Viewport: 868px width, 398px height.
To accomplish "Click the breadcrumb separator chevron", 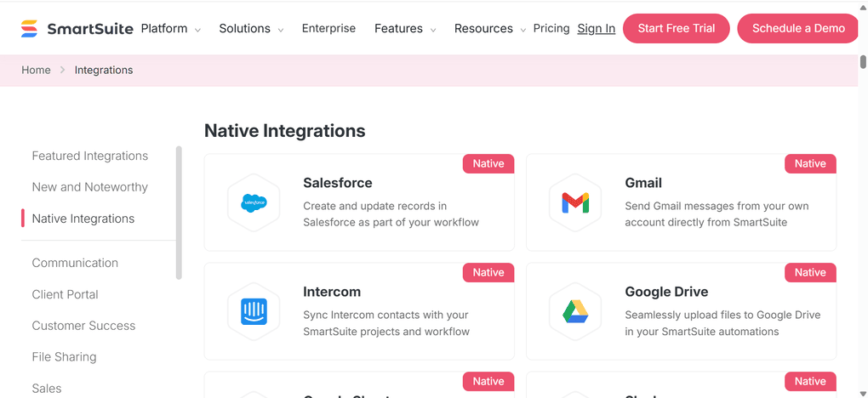I will pos(63,71).
